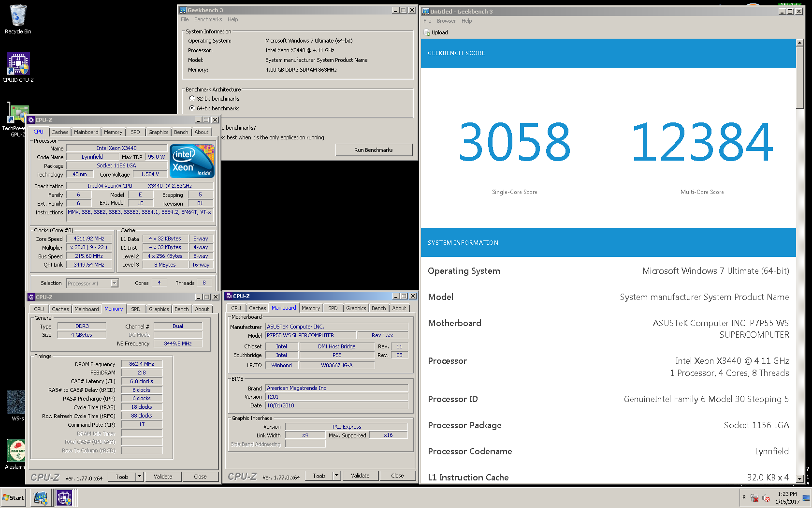The image size is (812, 508).
Task: Click results window scrollbar down arrow
Action: tap(800, 478)
